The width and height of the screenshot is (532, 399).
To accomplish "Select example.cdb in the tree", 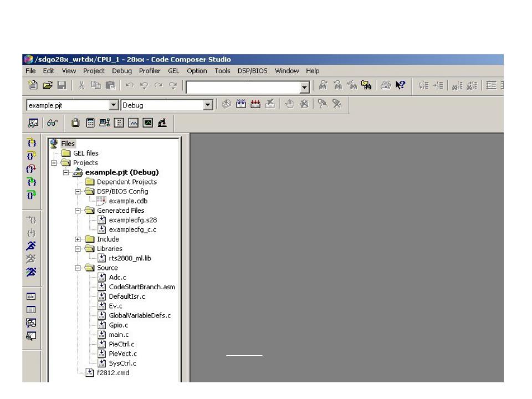I will point(128,201).
